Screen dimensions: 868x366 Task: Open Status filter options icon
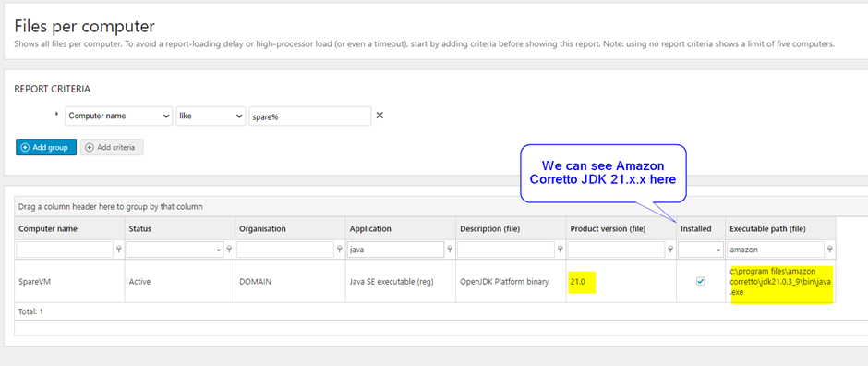pos(229,250)
